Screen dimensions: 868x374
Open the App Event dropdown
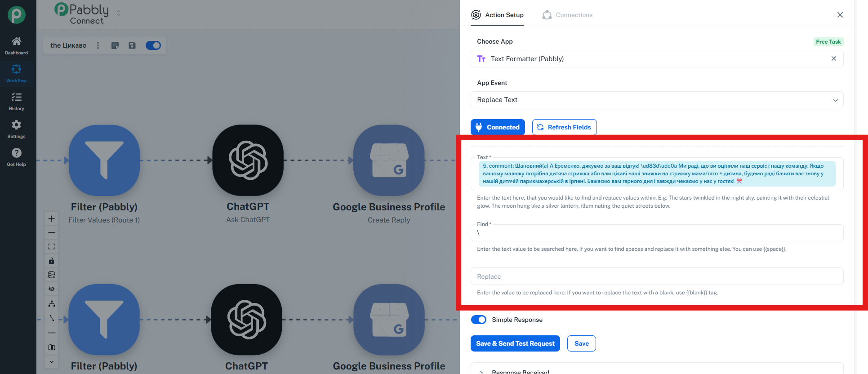click(657, 100)
